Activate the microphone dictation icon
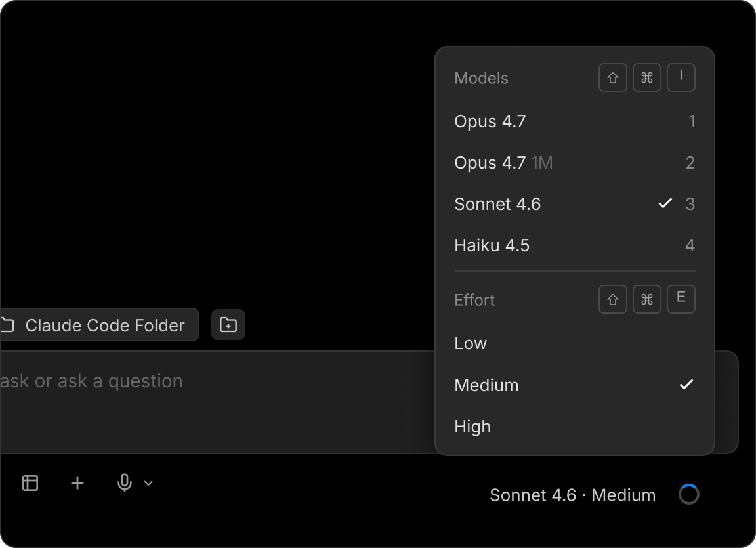This screenshot has width=756, height=548. [125, 483]
